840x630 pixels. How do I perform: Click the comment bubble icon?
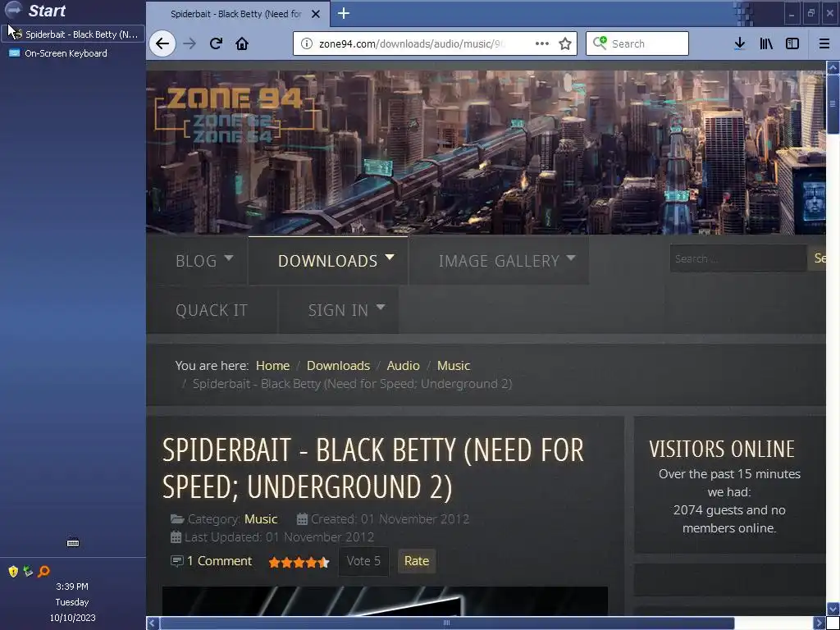177,561
